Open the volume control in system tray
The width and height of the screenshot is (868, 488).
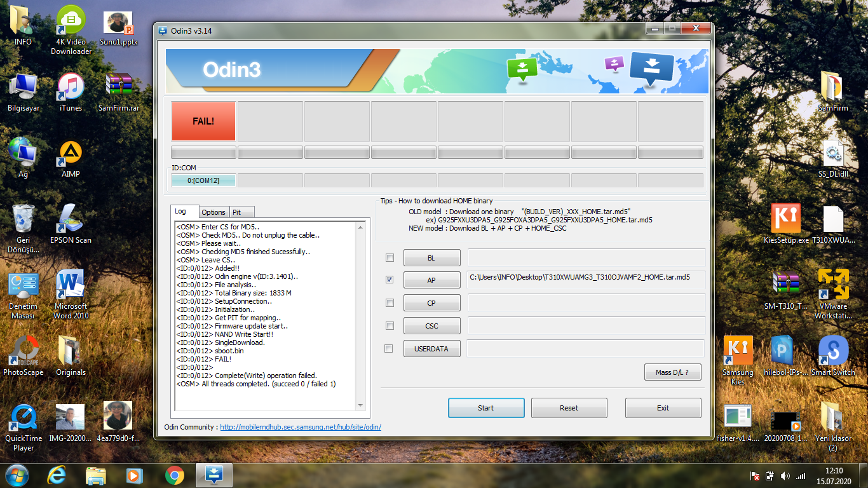tap(784, 475)
